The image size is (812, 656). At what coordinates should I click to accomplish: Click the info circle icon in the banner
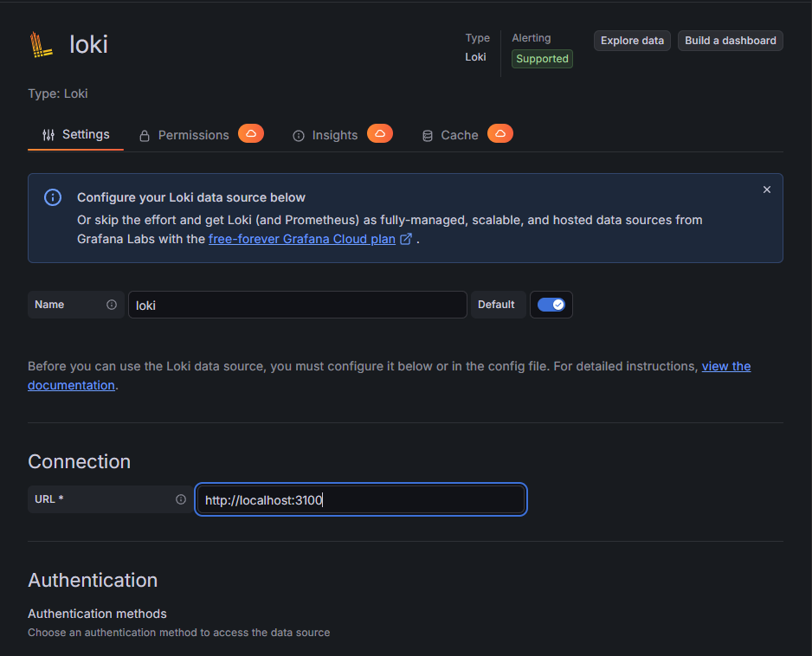point(53,197)
